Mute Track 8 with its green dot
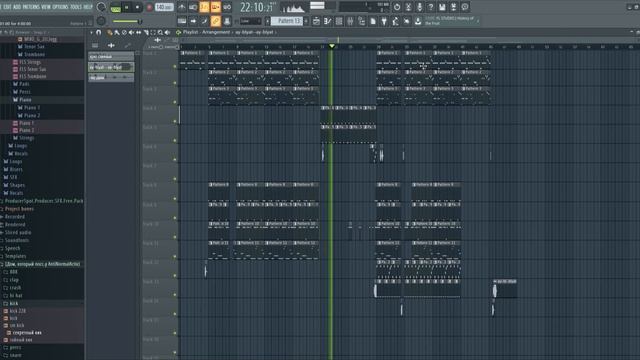This screenshot has height=360, width=640. (x=175, y=198)
